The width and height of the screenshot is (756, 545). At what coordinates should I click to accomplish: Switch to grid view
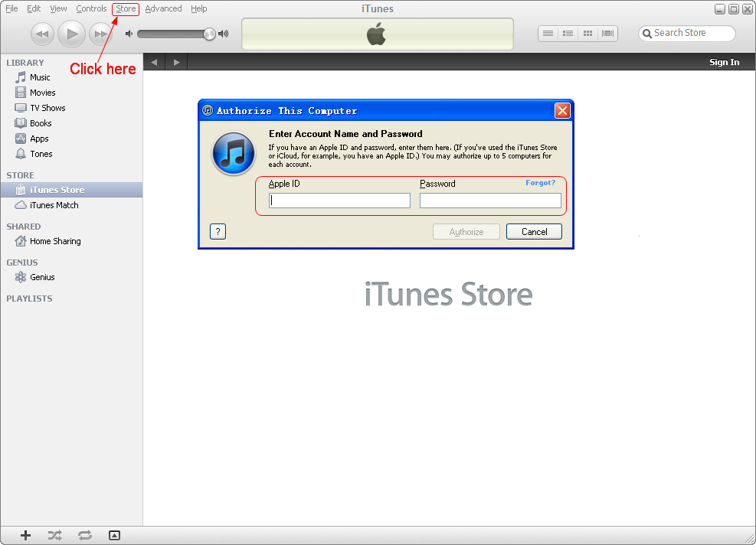tap(587, 33)
